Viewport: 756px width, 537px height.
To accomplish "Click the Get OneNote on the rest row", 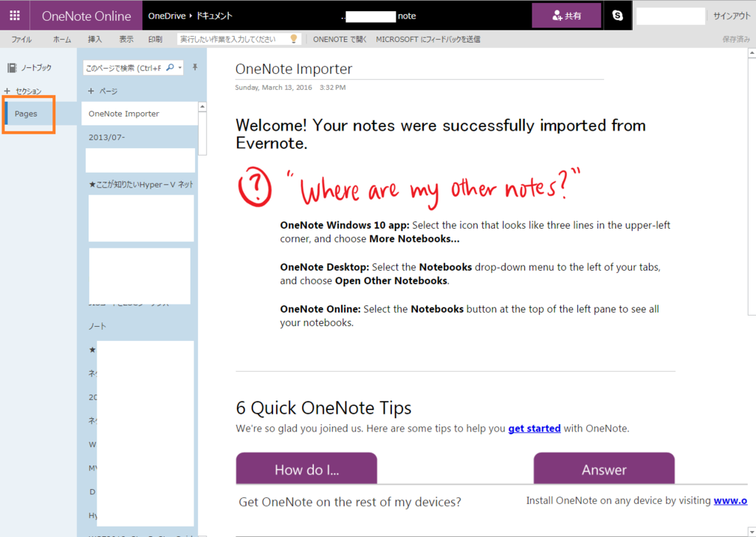I will 350,502.
